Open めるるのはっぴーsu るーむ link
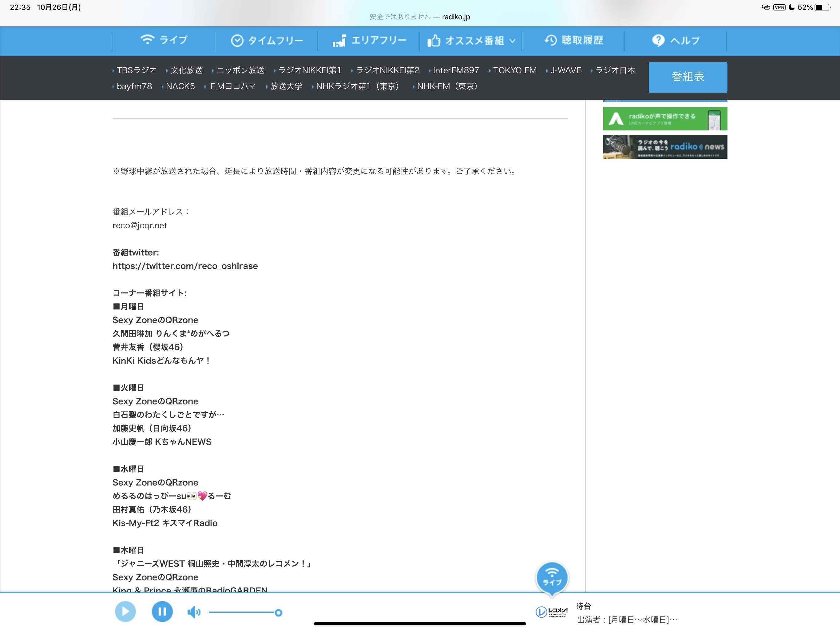Viewport: 840px width, 630px height. coord(172,496)
